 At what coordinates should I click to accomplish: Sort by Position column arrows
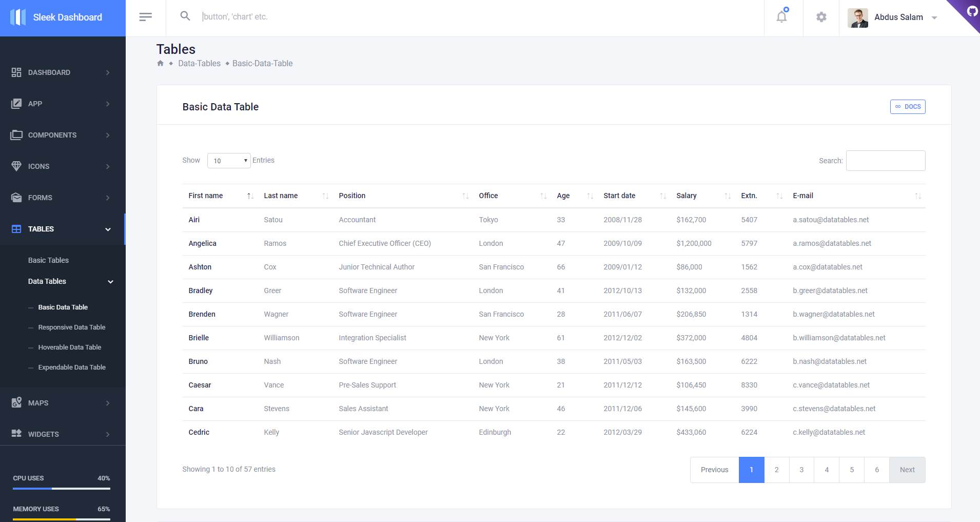465,196
